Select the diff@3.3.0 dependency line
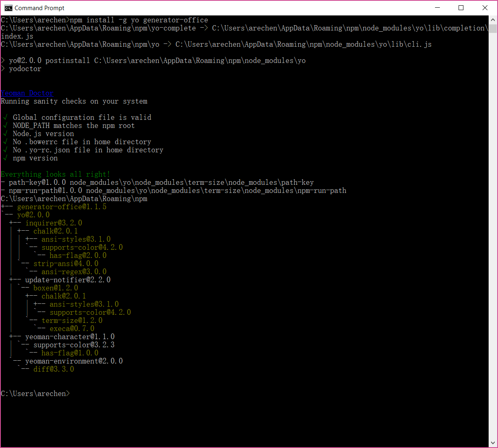Image resolution: width=498 pixels, height=448 pixels. (x=54, y=369)
